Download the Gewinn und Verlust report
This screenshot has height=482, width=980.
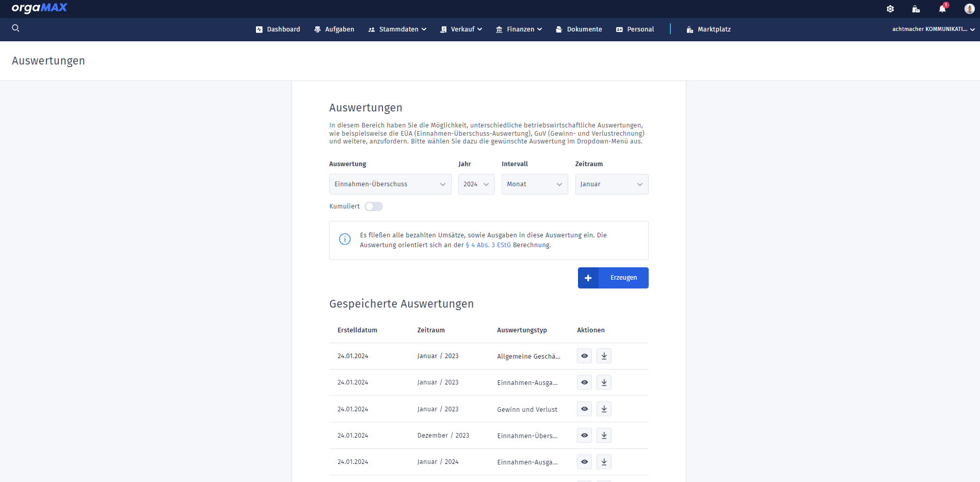click(604, 409)
